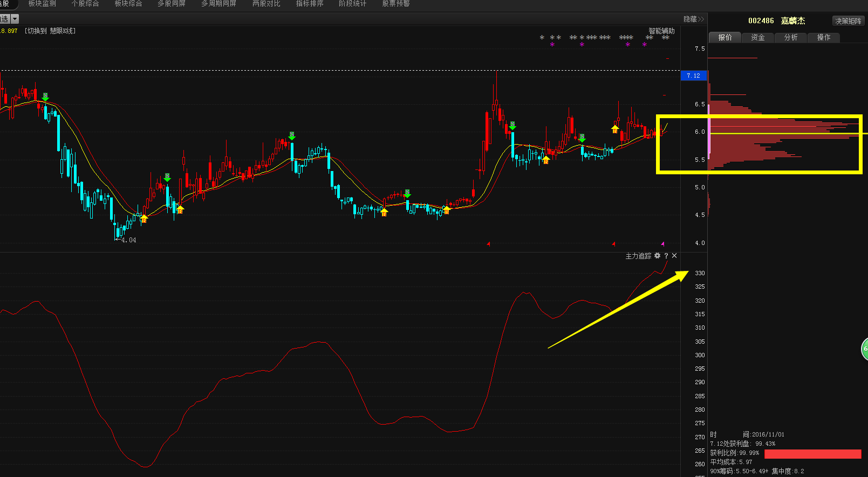Click the 决策矩阵 button
This screenshot has width=868, height=477.
848,21
